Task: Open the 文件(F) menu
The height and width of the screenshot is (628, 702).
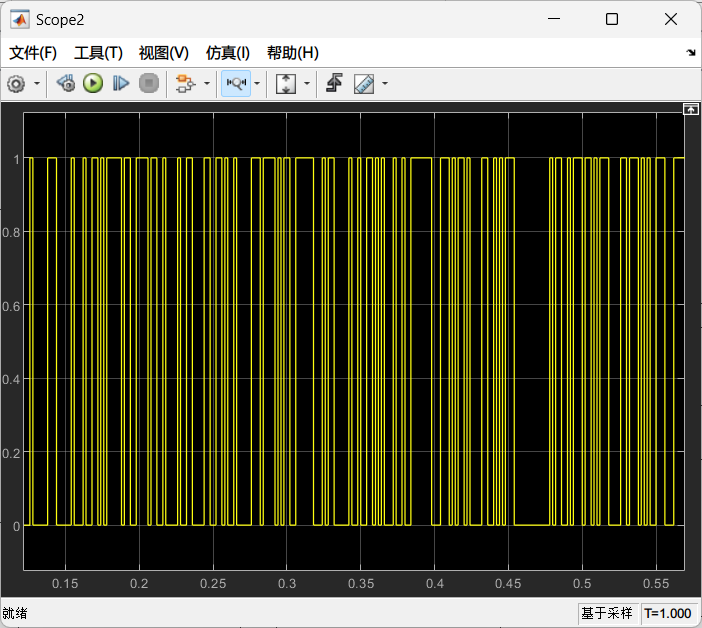Action: [x=33, y=53]
